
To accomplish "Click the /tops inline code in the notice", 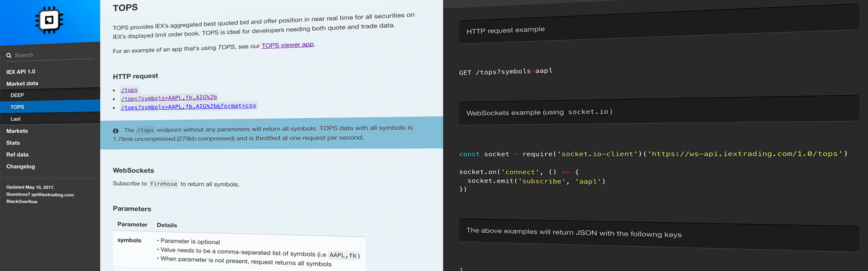I will pos(146,130).
